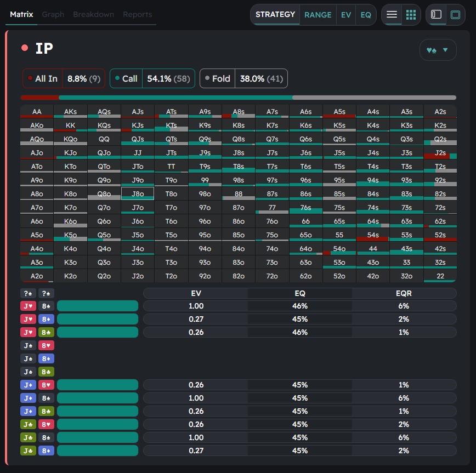Toggle the EQ display mode
This screenshot has height=473, width=476.
365,15
